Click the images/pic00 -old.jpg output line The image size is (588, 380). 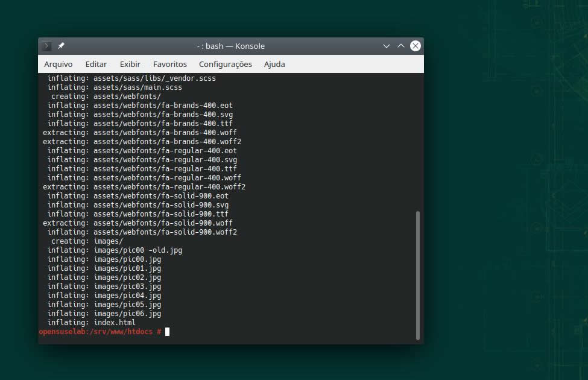coord(138,250)
